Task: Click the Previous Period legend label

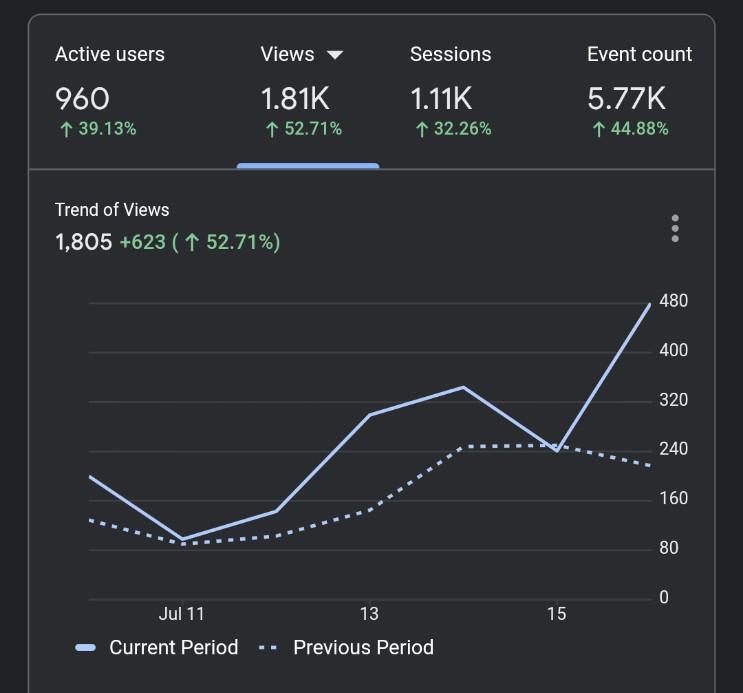Action: 363,647
